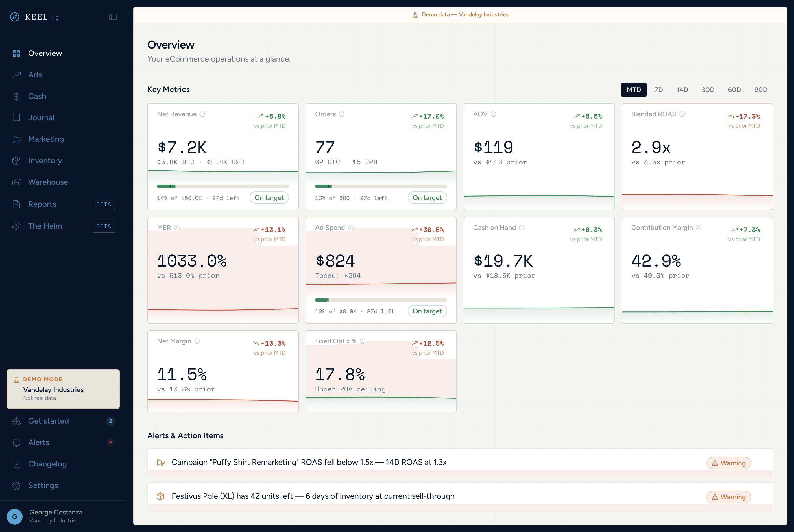Collapse the sidebar panel toggle icon
The height and width of the screenshot is (532, 794).
113,17
